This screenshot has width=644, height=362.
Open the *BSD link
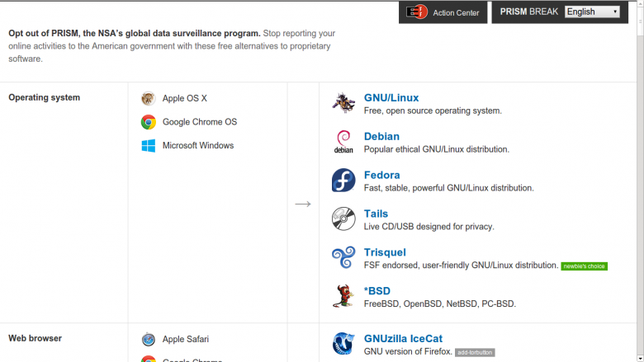pos(377,290)
